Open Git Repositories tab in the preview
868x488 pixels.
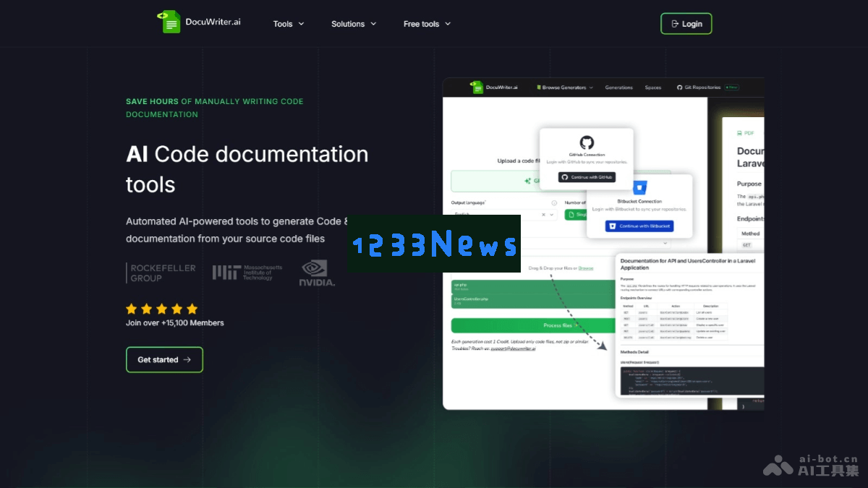pyautogui.click(x=699, y=87)
